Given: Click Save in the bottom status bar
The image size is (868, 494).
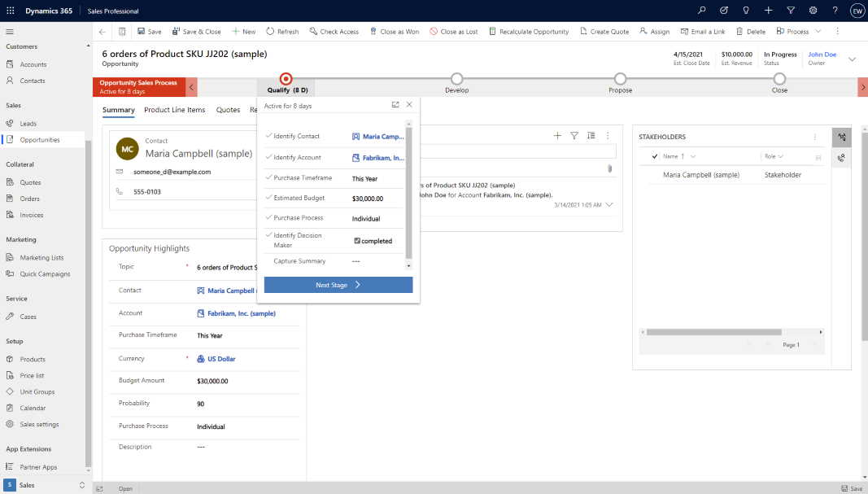Looking at the screenshot, I should tap(852, 488).
